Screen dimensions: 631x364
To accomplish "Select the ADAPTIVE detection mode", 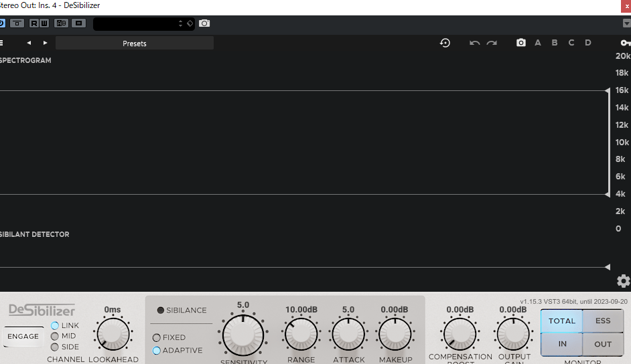I will [157, 351].
